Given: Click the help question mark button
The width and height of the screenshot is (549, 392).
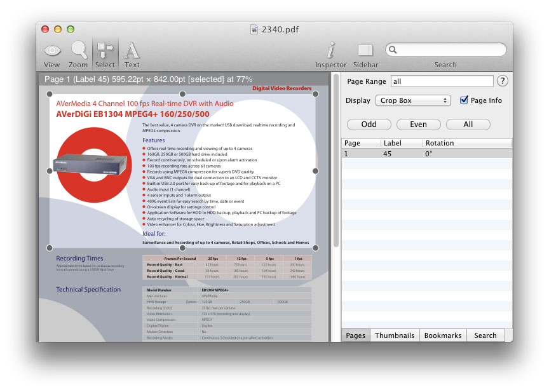Looking at the screenshot, I should click(503, 81).
